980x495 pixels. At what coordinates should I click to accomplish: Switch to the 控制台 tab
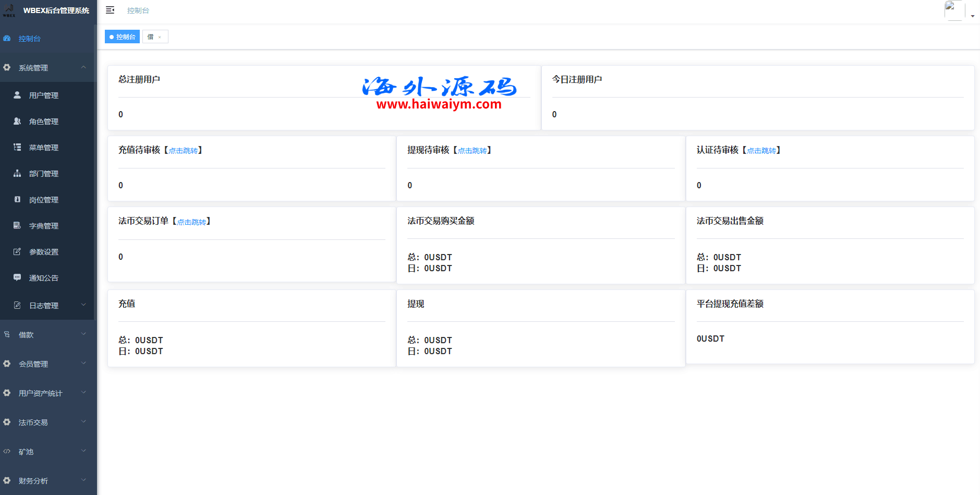pyautogui.click(x=123, y=37)
